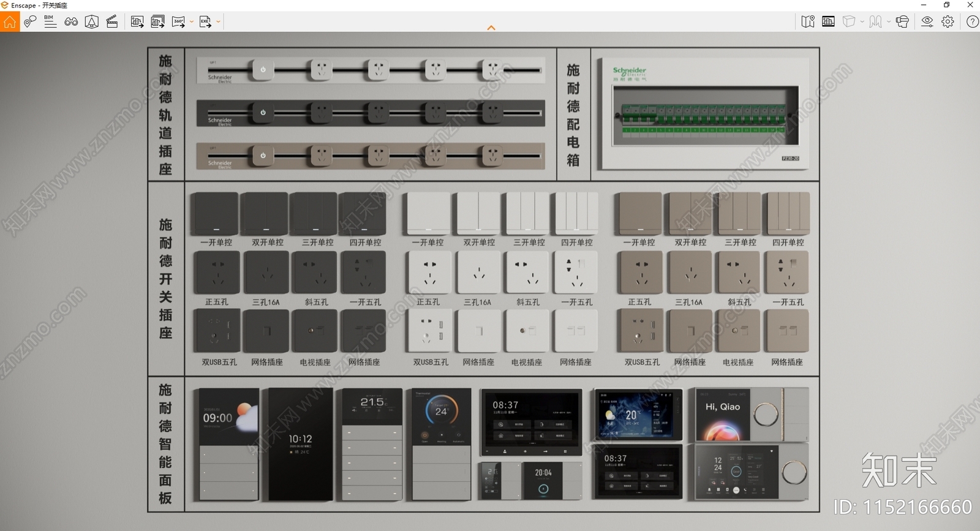Click the '施耐德配电箱' label
This screenshot has height=531, width=980.
tap(573, 115)
